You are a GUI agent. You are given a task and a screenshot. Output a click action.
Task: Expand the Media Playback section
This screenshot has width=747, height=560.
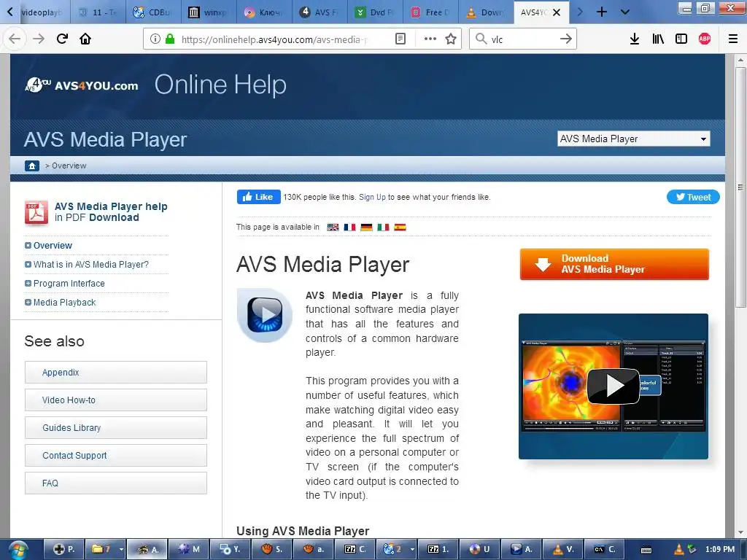coord(28,303)
